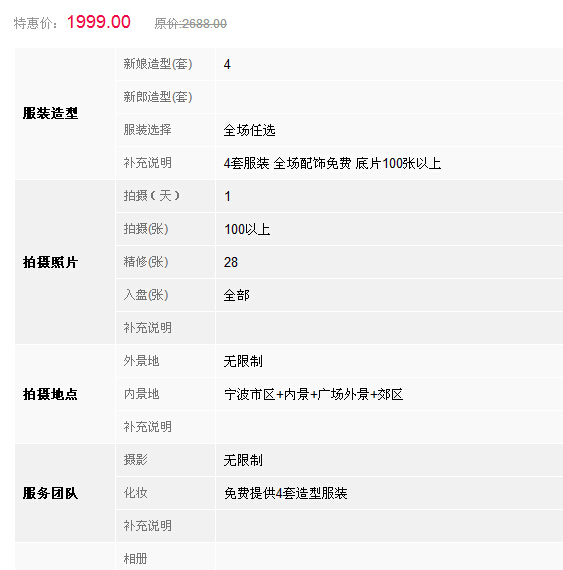Click the 特惠价 label text
Viewport: 563px width, 570px height.
[x=35, y=24]
